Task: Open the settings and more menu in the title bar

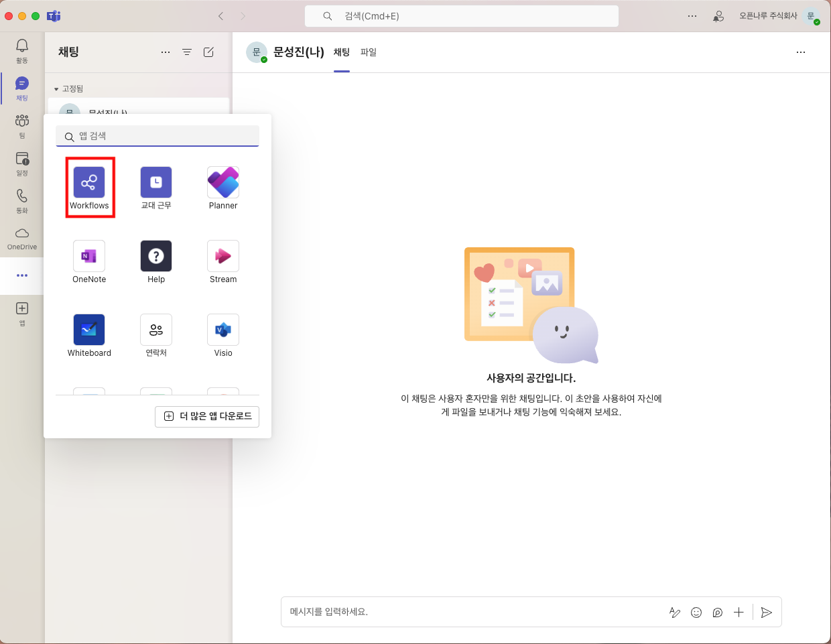Action: tap(692, 16)
